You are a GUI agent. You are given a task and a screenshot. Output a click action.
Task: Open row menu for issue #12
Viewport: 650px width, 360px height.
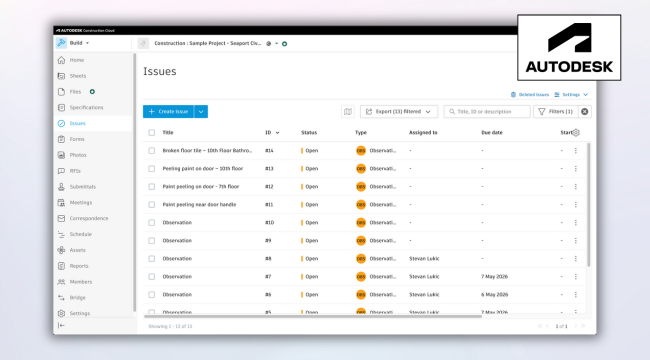point(576,187)
